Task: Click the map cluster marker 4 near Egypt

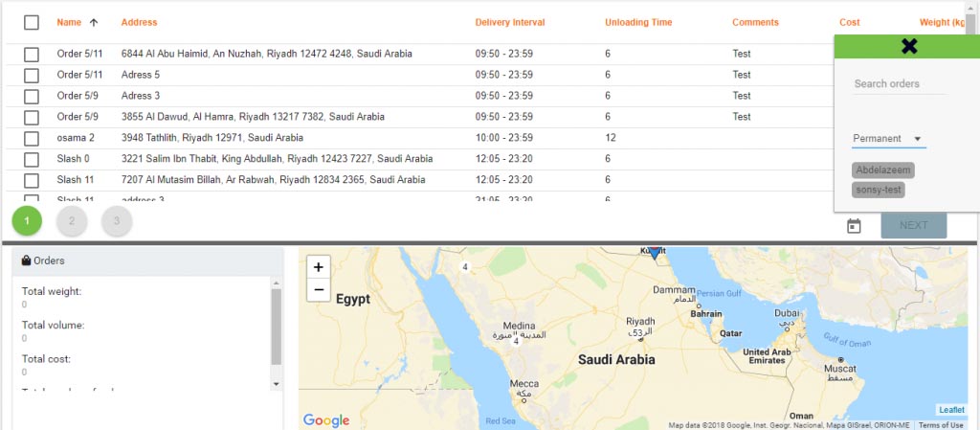Action: coord(464,267)
